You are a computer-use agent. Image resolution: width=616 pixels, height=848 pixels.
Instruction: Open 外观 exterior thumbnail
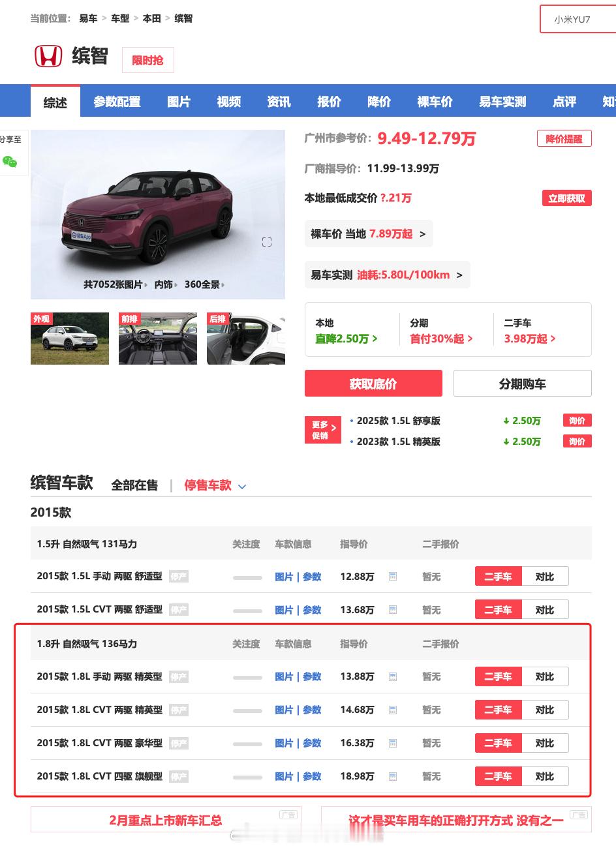pos(70,339)
